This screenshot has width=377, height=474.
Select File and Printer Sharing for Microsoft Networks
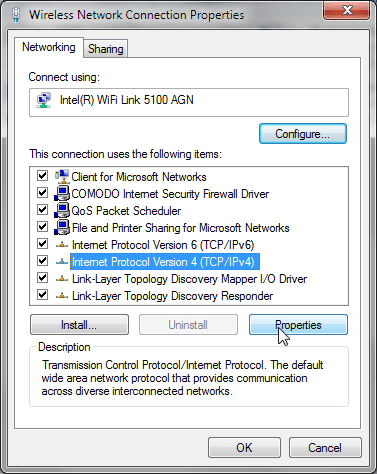[x=181, y=228]
